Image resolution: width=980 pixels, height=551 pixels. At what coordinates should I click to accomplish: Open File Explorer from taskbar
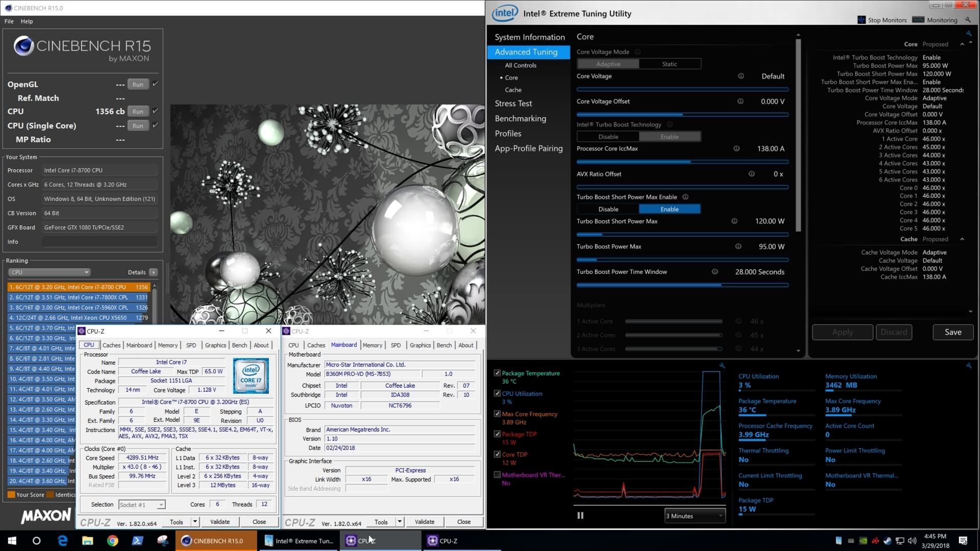(88, 540)
